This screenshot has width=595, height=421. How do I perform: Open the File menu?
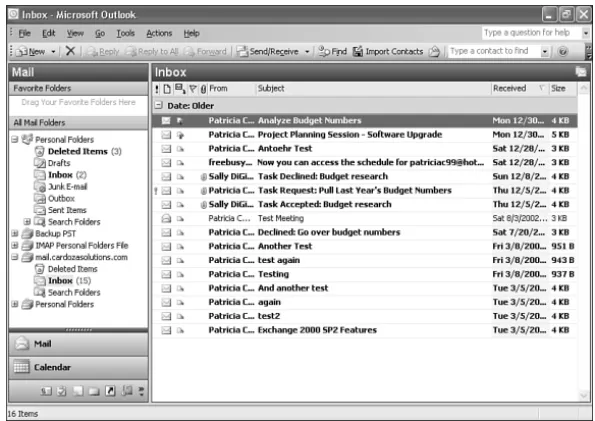24,33
